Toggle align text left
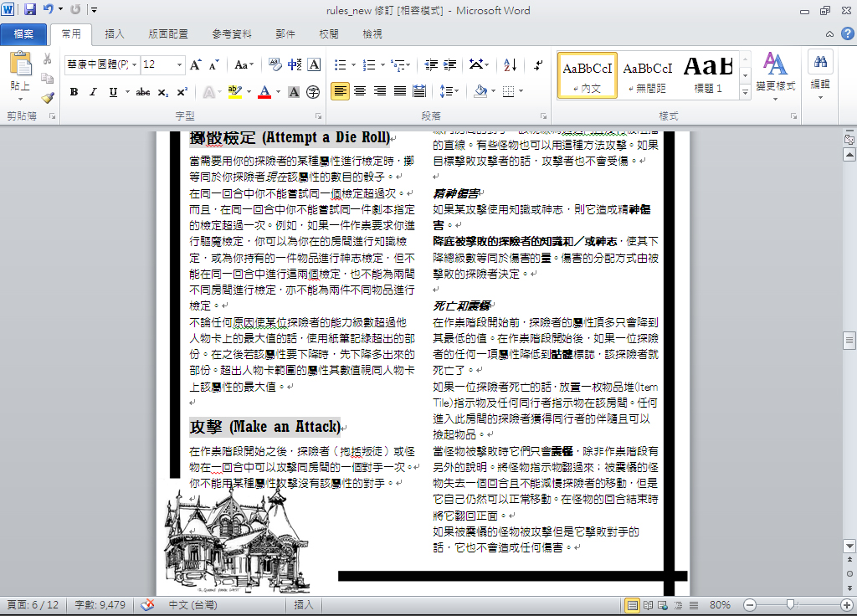Viewport: 857px width, 616px height. pos(340,90)
